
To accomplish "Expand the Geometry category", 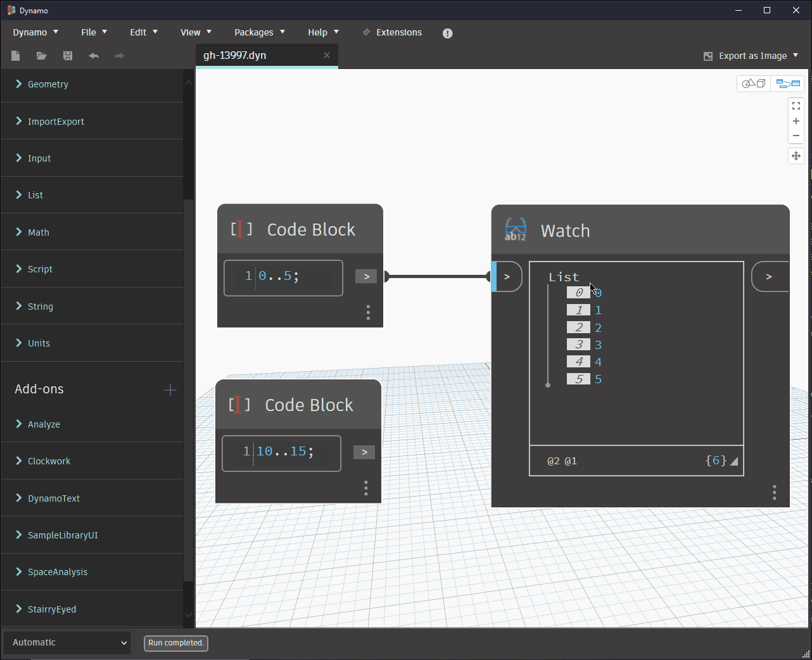I will point(48,84).
